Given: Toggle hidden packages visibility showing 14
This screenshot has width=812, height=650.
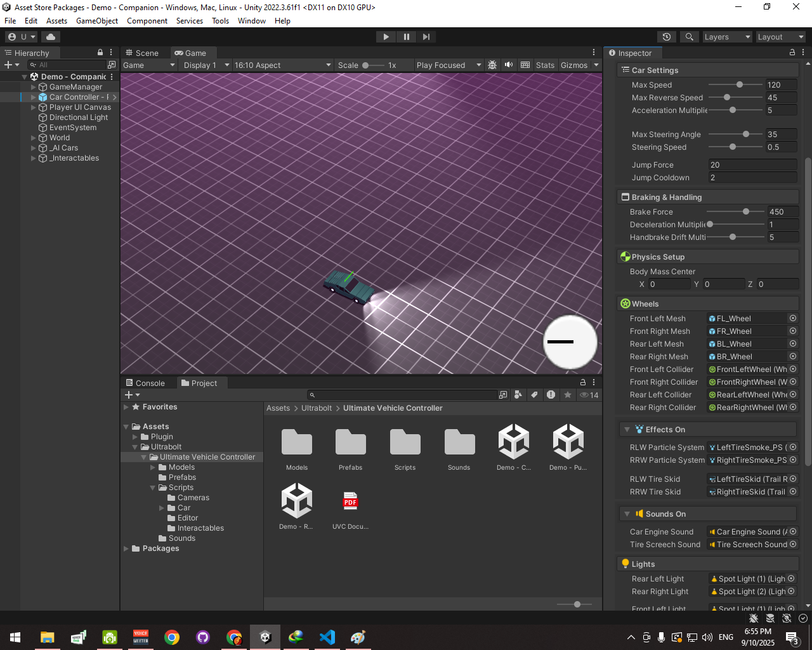Looking at the screenshot, I should (x=589, y=395).
